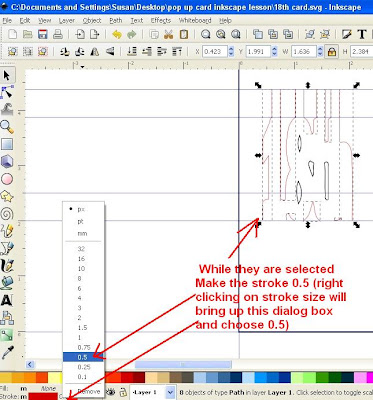Select the Spiral tool
Viewport: 373px width, 400px height.
pos(7,213)
